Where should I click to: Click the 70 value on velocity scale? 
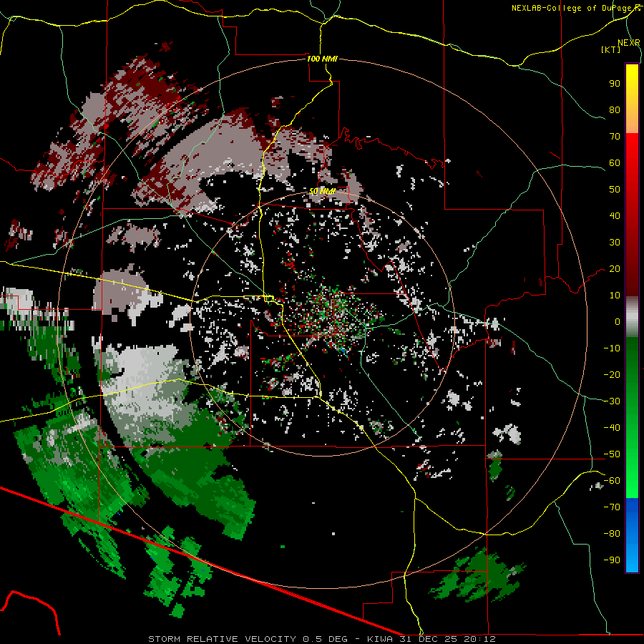pyautogui.click(x=615, y=137)
